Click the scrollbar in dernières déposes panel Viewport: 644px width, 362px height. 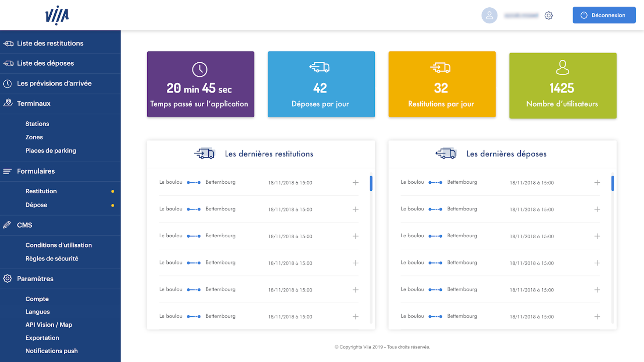[x=612, y=183]
